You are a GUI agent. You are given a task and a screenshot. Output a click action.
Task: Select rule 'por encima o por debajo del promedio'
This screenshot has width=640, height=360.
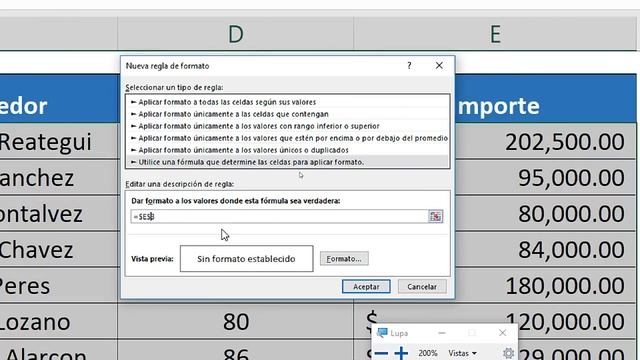pyautogui.click(x=287, y=138)
